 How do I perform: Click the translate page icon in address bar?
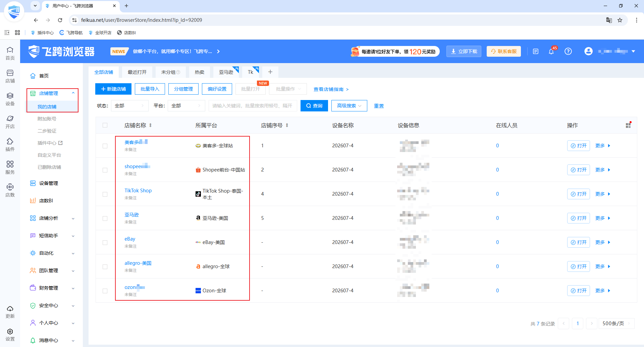[609, 20]
